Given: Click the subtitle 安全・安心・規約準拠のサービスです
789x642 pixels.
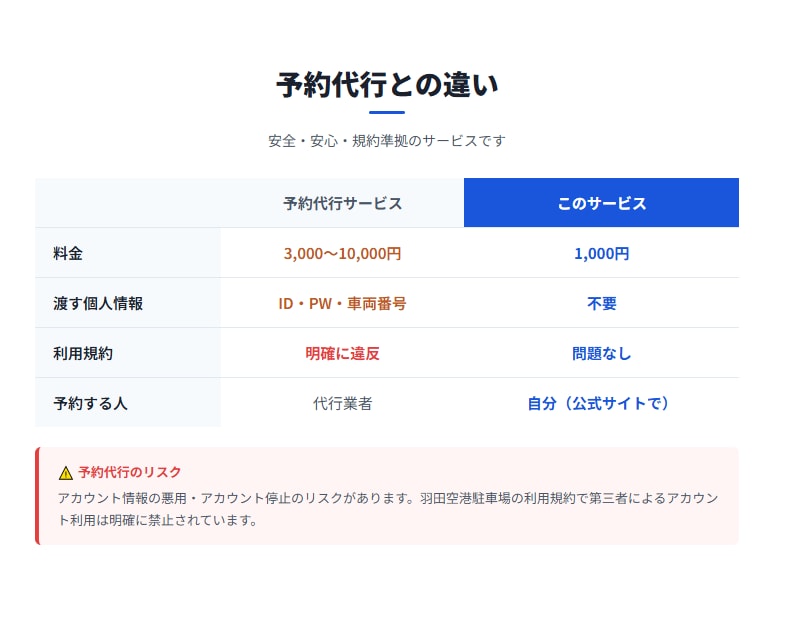Looking at the screenshot, I should (x=386, y=141).
